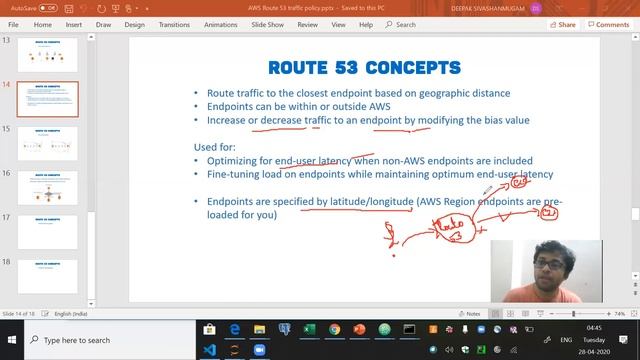Open the Design ribbon tab
This screenshot has height=360, width=640.
[134, 24]
